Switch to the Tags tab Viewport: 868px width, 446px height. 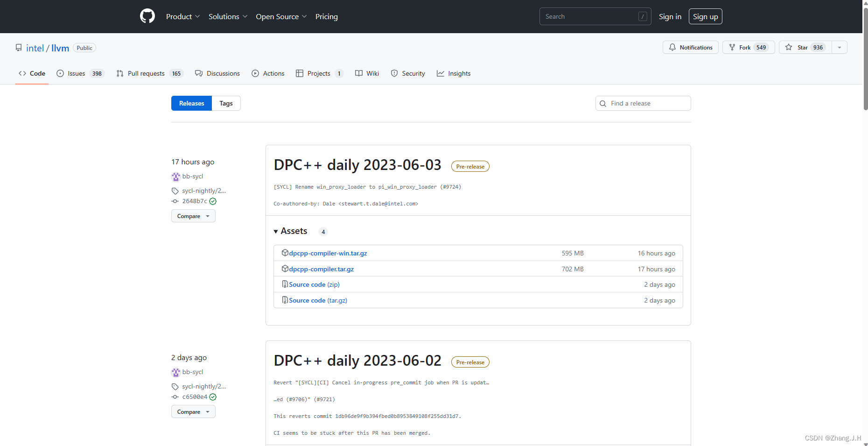click(226, 103)
